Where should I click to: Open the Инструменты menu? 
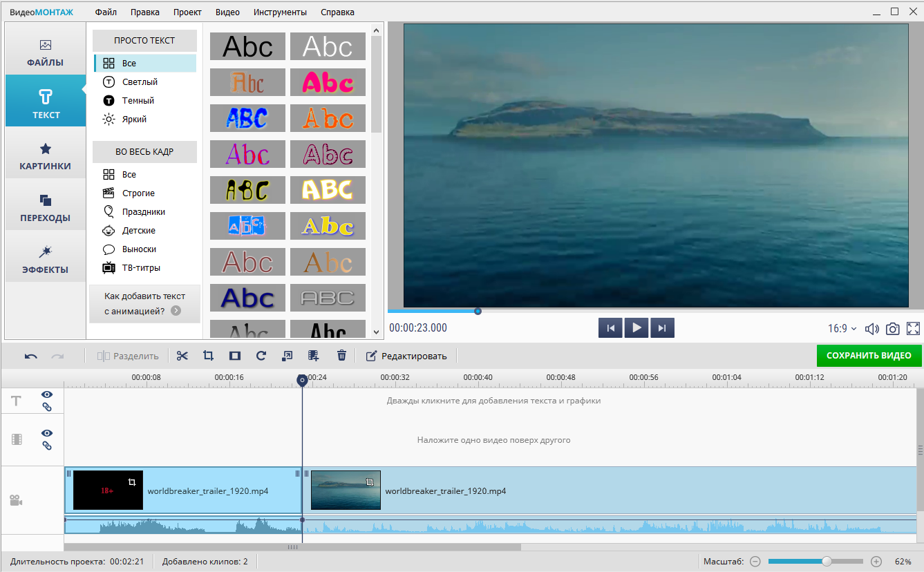(280, 12)
